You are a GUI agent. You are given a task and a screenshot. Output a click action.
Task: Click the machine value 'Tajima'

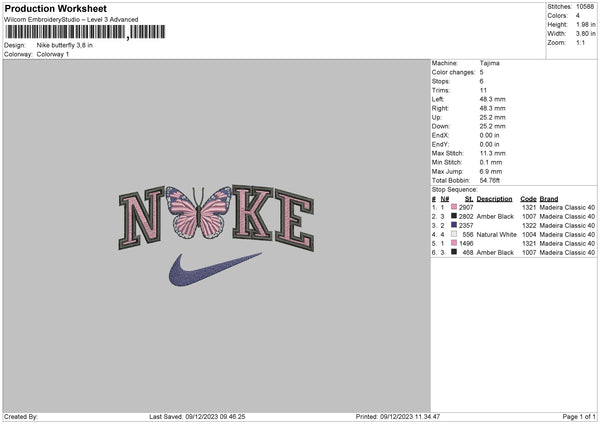pos(489,63)
